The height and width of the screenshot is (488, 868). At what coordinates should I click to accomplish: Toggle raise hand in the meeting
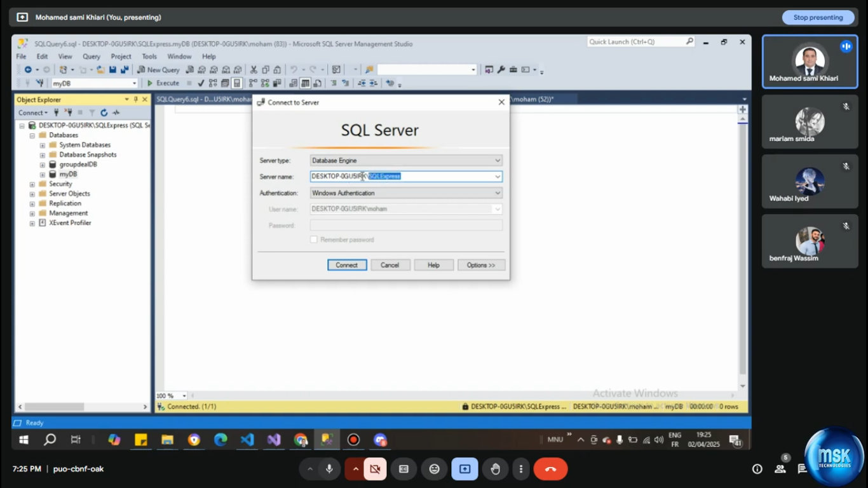(x=496, y=469)
